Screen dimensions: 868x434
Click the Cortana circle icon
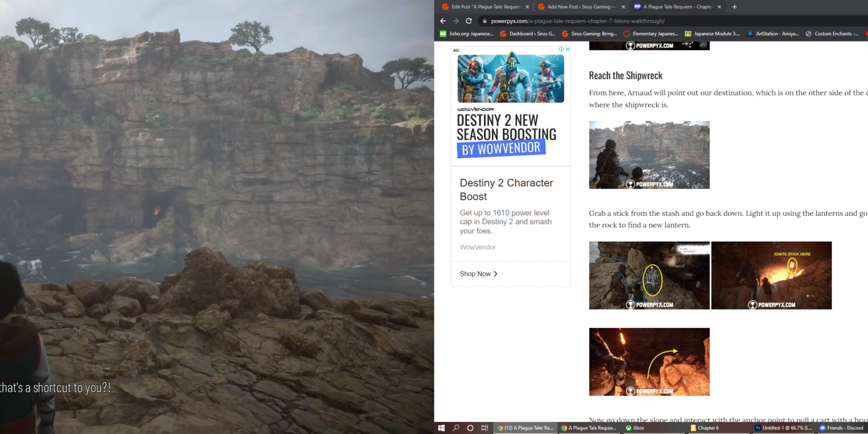point(470,428)
